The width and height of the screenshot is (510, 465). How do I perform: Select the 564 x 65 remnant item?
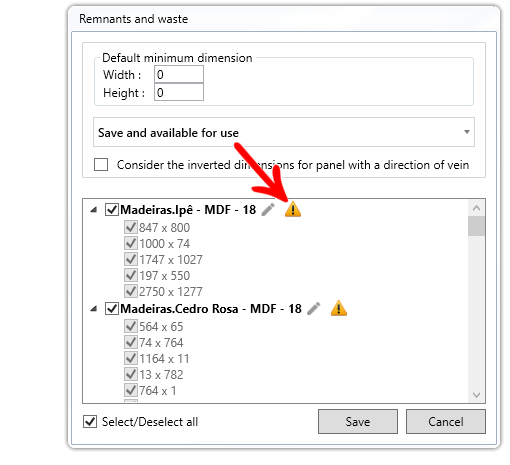coord(161,327)
